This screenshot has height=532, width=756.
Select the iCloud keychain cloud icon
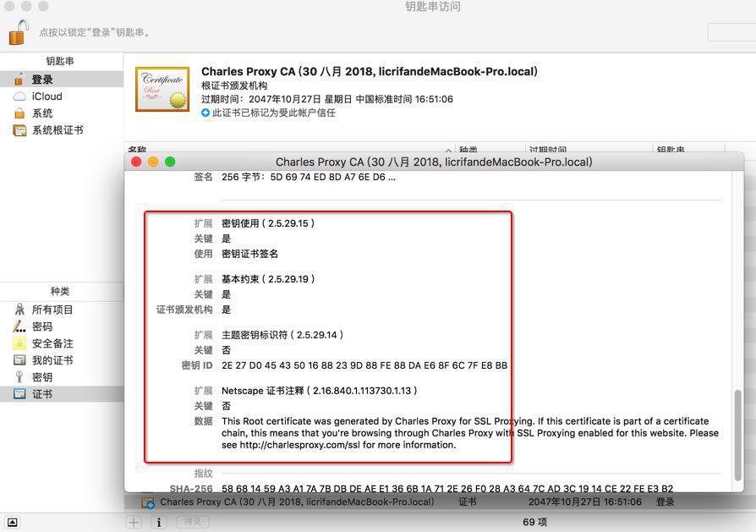coord(19,96)
